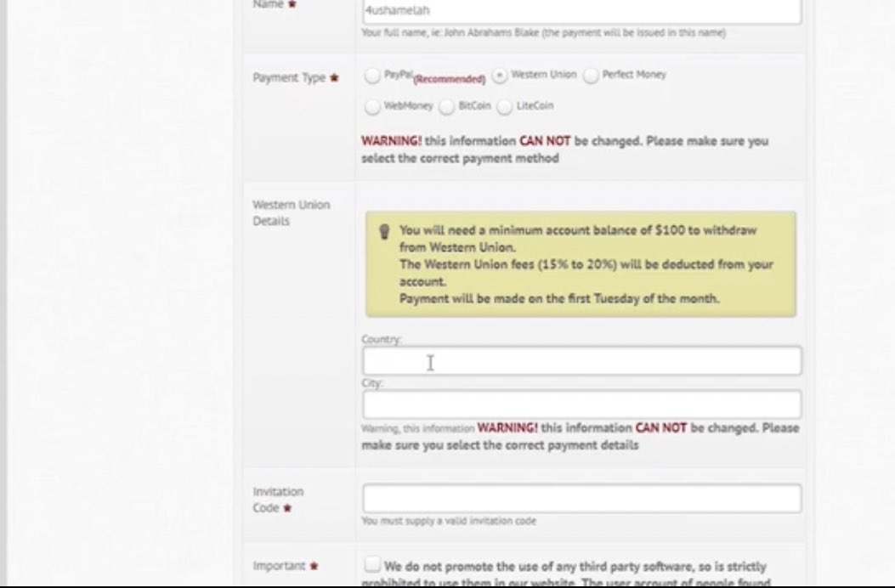Click 'Payment will be made on the first Tuesday'

tap(559, 298)
